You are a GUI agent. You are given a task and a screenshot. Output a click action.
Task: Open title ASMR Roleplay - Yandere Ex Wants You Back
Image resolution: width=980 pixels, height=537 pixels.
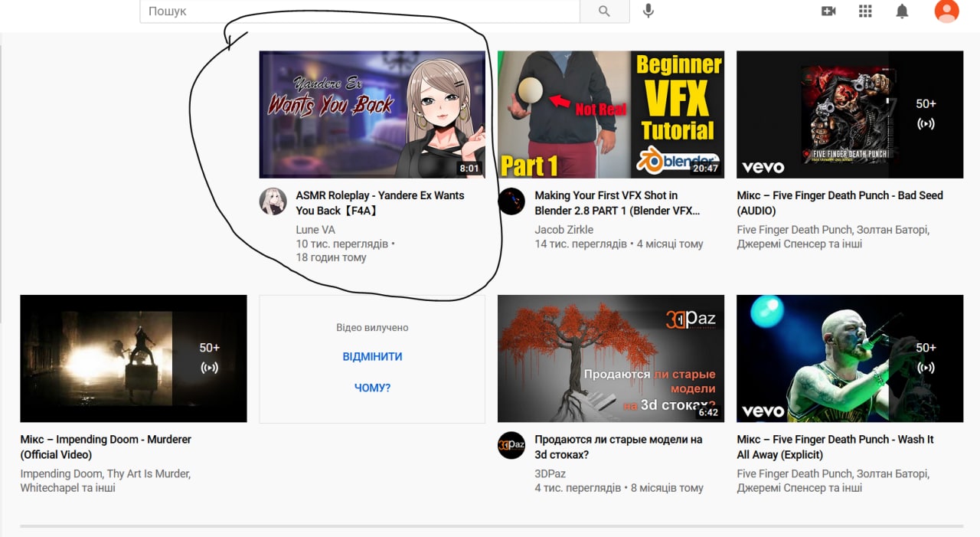[x=381, y=203]
